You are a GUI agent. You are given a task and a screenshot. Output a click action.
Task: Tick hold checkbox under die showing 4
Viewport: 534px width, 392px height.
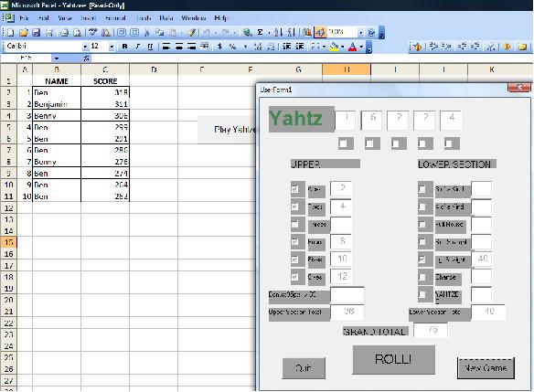pos(449,143)
